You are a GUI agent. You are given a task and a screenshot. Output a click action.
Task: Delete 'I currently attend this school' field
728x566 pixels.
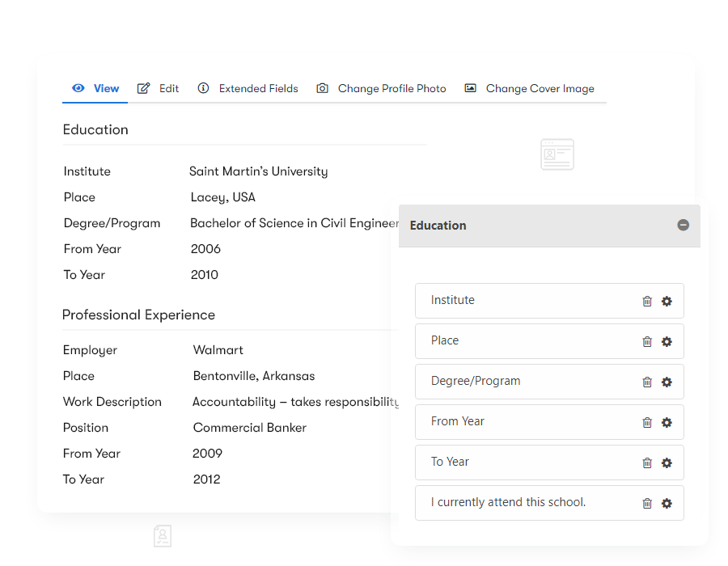coord(647,504)
